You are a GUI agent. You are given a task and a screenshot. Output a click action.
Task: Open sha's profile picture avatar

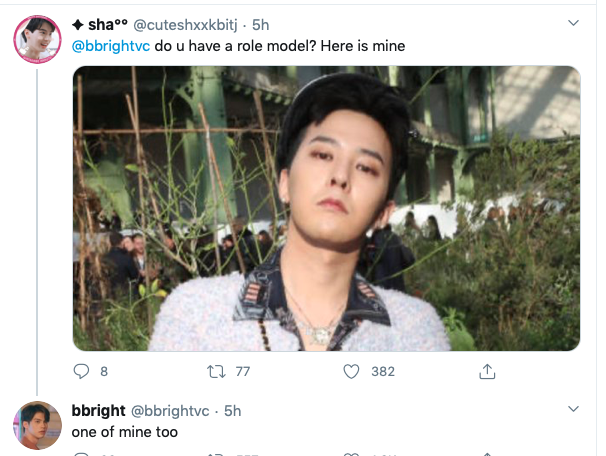coord(37,39)
